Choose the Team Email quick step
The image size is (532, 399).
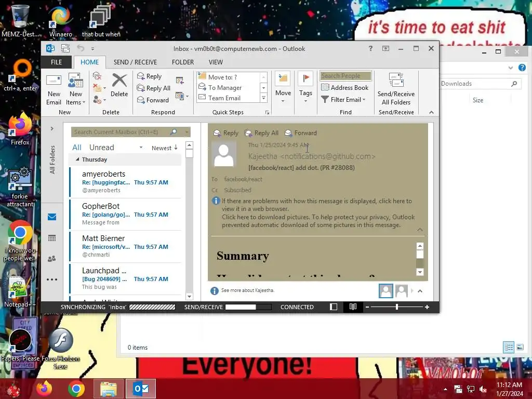(x=228, y=98)
